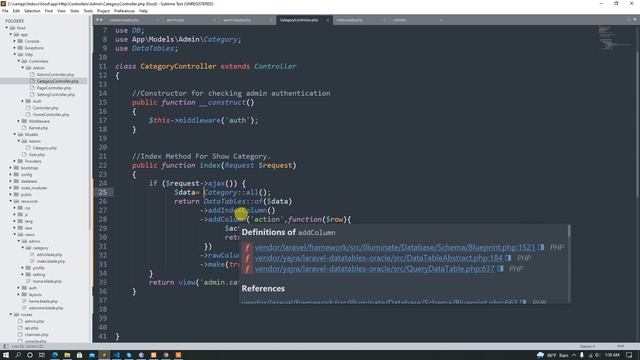Screen dimensions: 640x360
Task: Click the definitions popup scrollbar
Action: coord(569,231)
